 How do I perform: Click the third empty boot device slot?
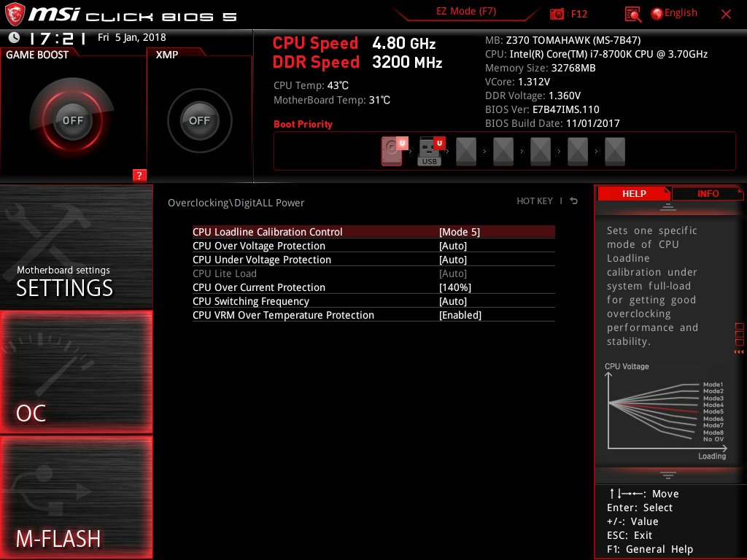click(x=466, y=152)
